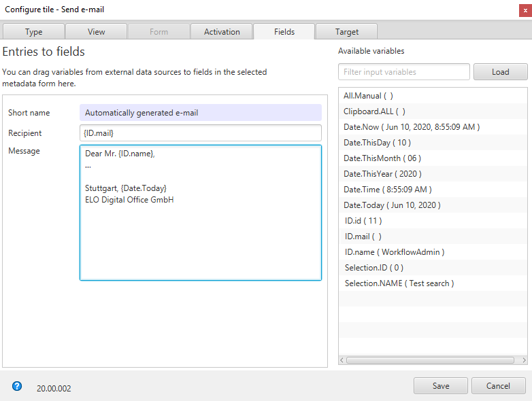
Task: Close the Configure tile dialog window
Action: point(525,10)
